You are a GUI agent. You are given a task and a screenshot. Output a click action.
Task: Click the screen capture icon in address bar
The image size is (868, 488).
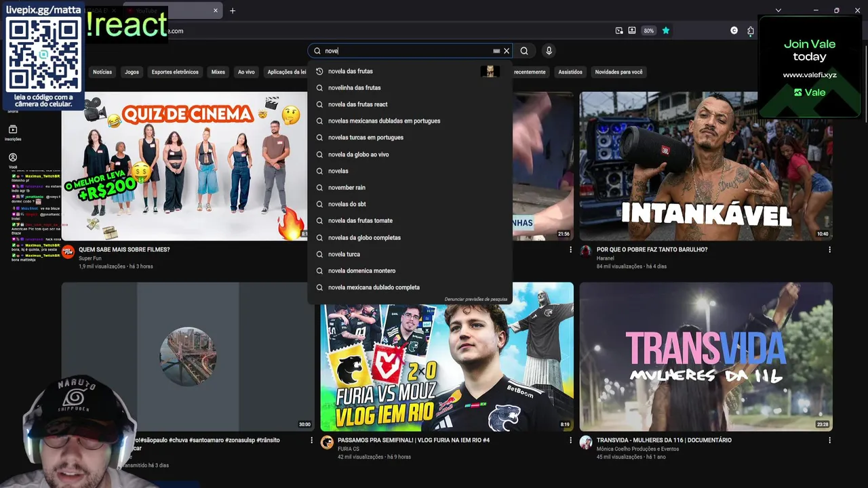tap(619, 30)
